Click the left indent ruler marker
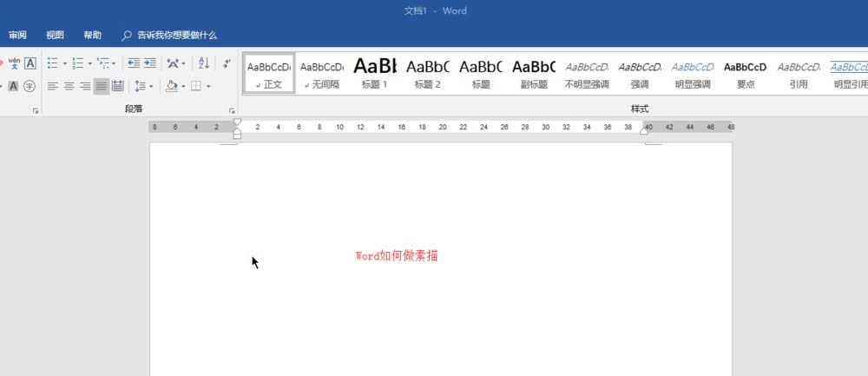The image size is (868, 376). (x=237, y=135)
